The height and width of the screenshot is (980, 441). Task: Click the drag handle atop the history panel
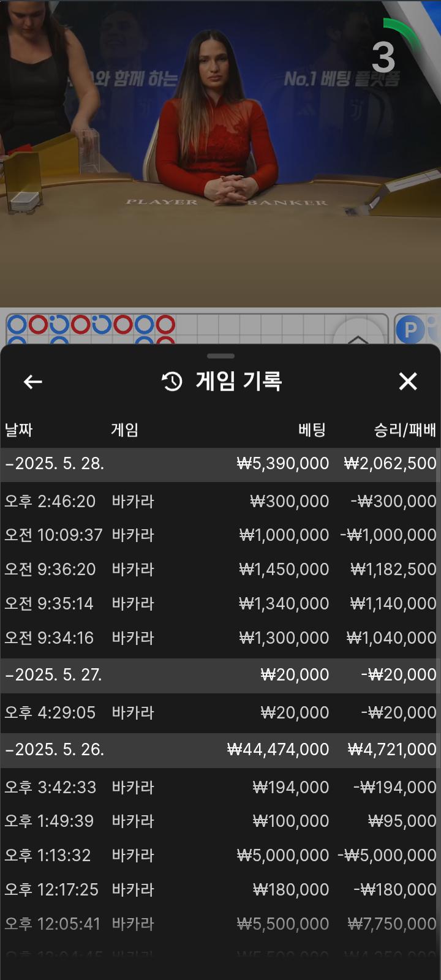(x=221, y=356)
